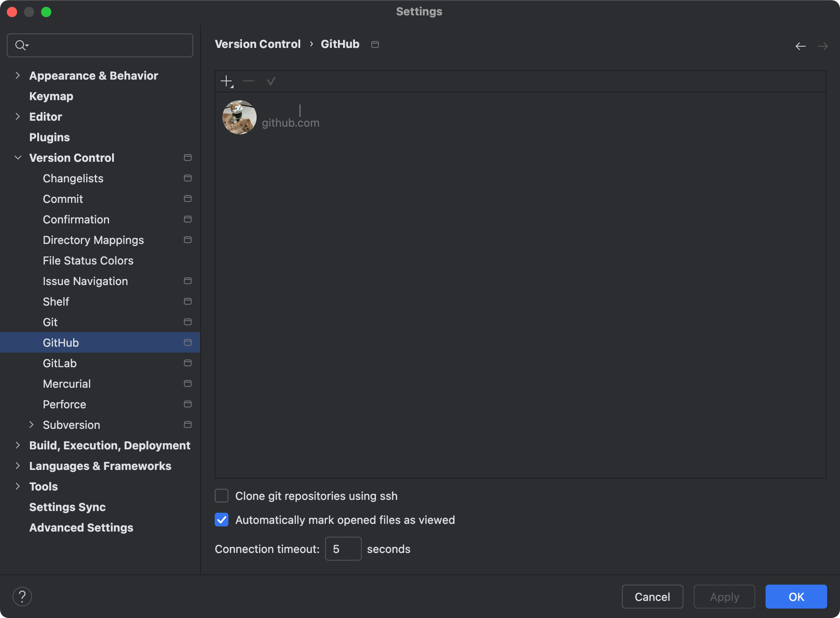Select the Keymap settings item
840x618 pixels.
[51, 96]
